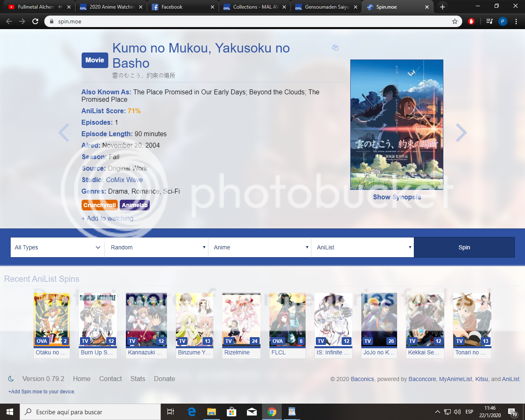Reload the spin.moe page
Image resolution: width=525 pixels, height=420 pixels.
[x=35, y=21]
